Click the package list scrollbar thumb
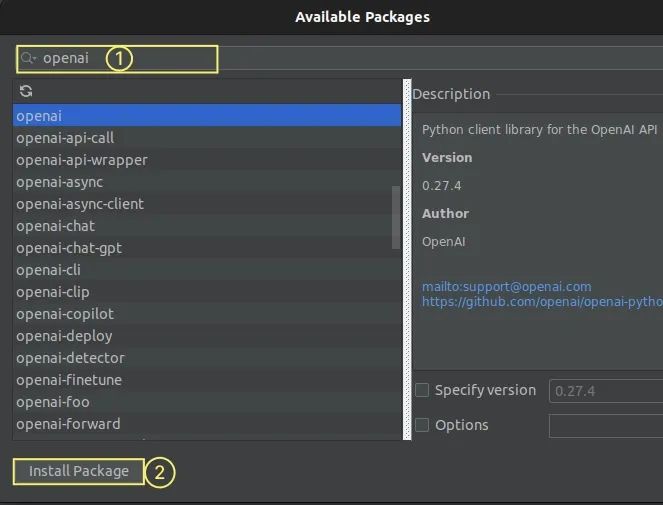Screen dimensions: 663x505 [396, 217]
